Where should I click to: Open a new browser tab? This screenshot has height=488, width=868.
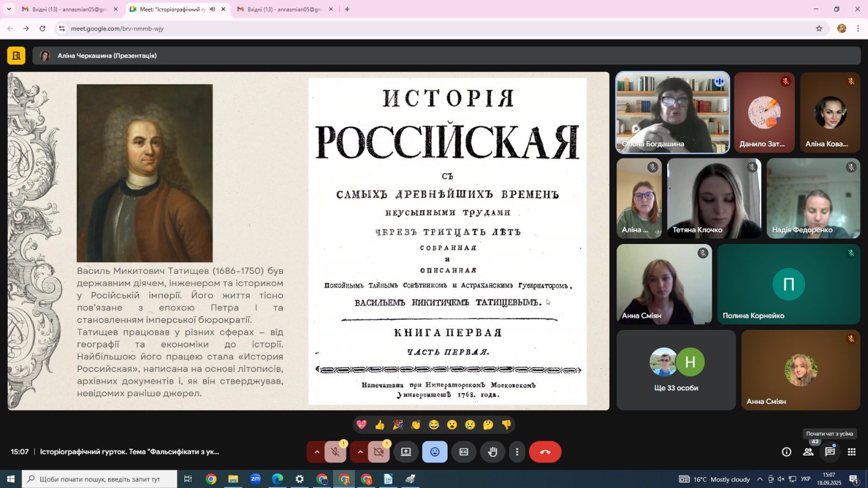click(x=347, y=9)
